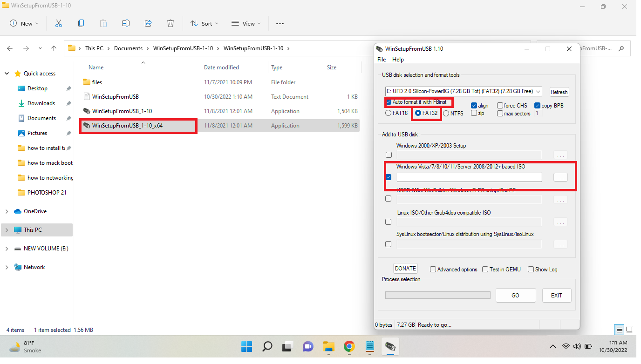Click the Share icon in Explorer toolbar
This screenshot has height=364, width=641.
[x=148, y=23]
